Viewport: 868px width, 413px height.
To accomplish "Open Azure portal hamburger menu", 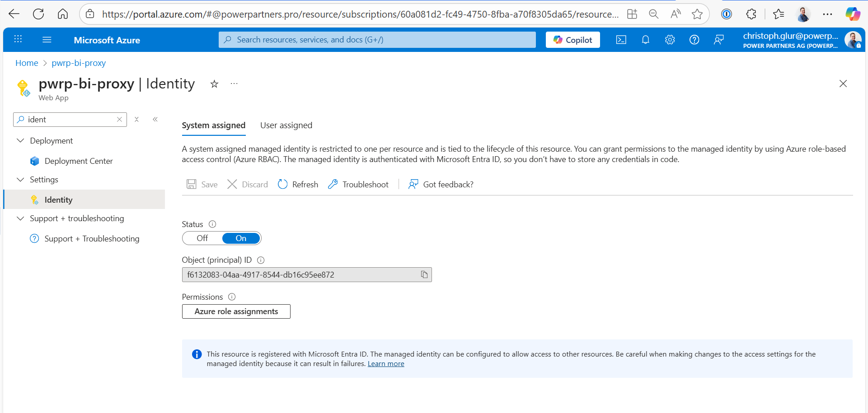I will tap(47, 40).
